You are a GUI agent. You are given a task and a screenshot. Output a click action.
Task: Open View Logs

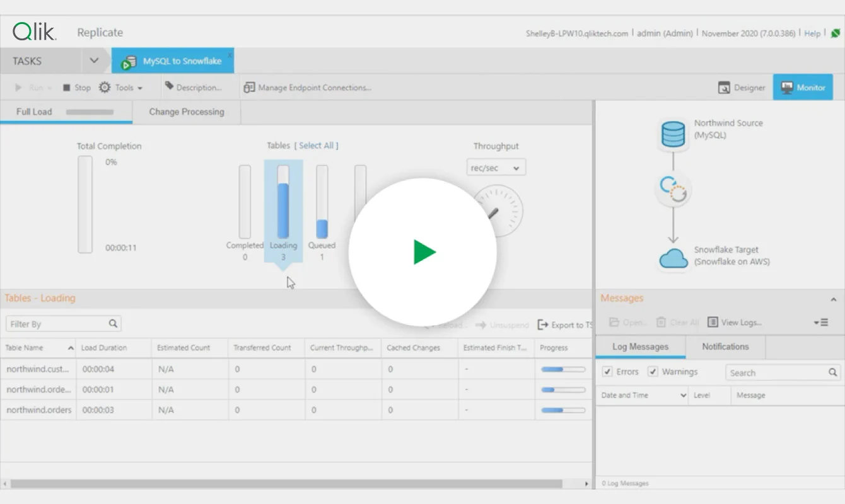pos(735,322)
